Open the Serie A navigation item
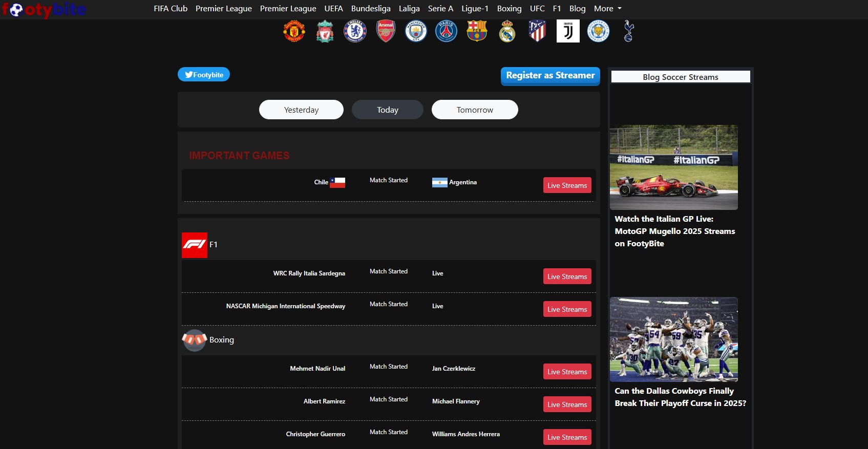 pos(441,9)
